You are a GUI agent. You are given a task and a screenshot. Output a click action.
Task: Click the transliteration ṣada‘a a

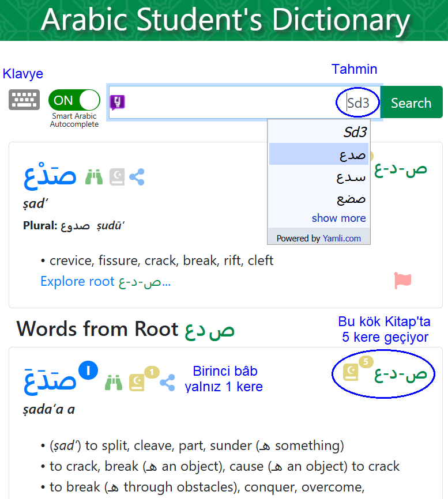[x=48, y=410]
